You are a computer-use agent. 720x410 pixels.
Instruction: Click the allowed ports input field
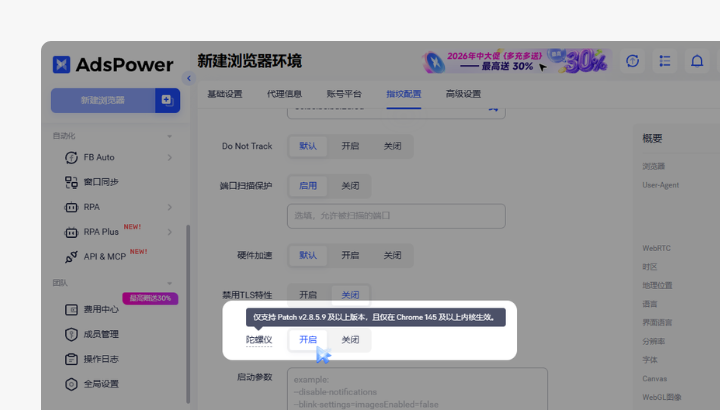[396, 216]
